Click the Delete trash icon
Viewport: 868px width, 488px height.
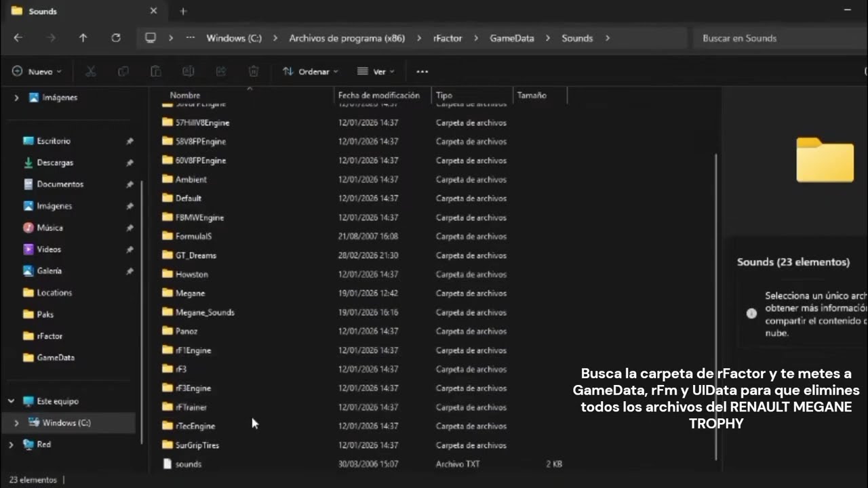[254, 71]
